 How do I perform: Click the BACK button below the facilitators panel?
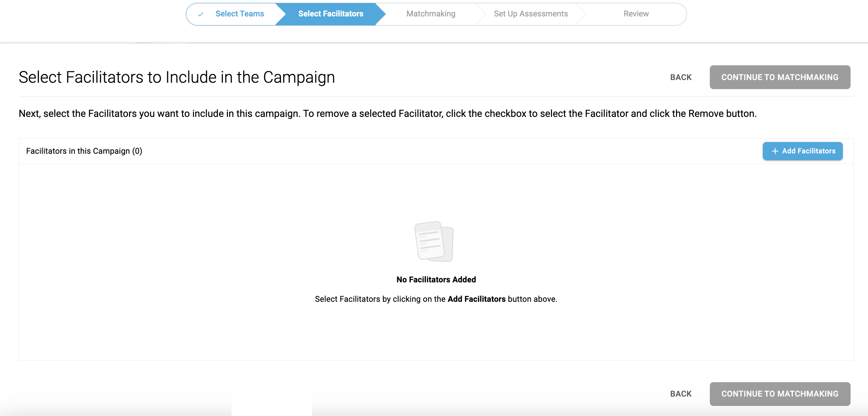tap(681, 394)
